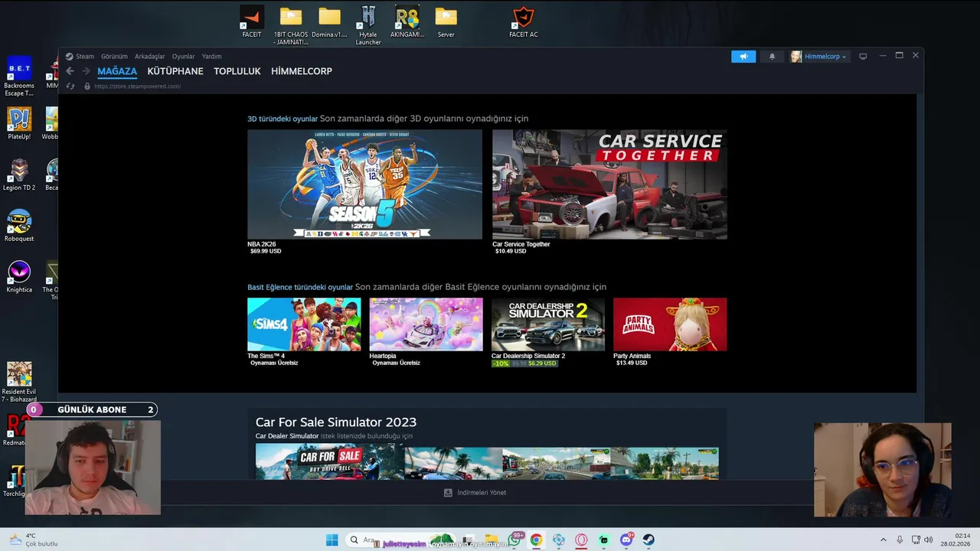Open the Resident Evil 7 desktop shortcut
The image size is (980, 551).
19,382
